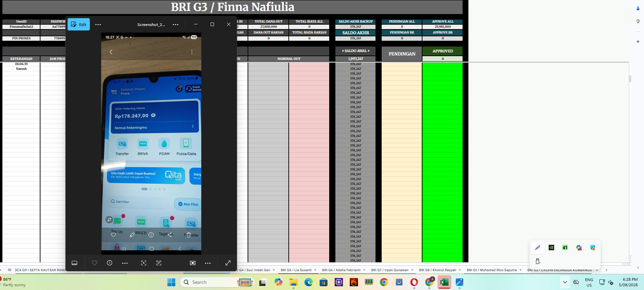Switch to BRI G8 / Khoirul Rasyah tab

(438, 270)
